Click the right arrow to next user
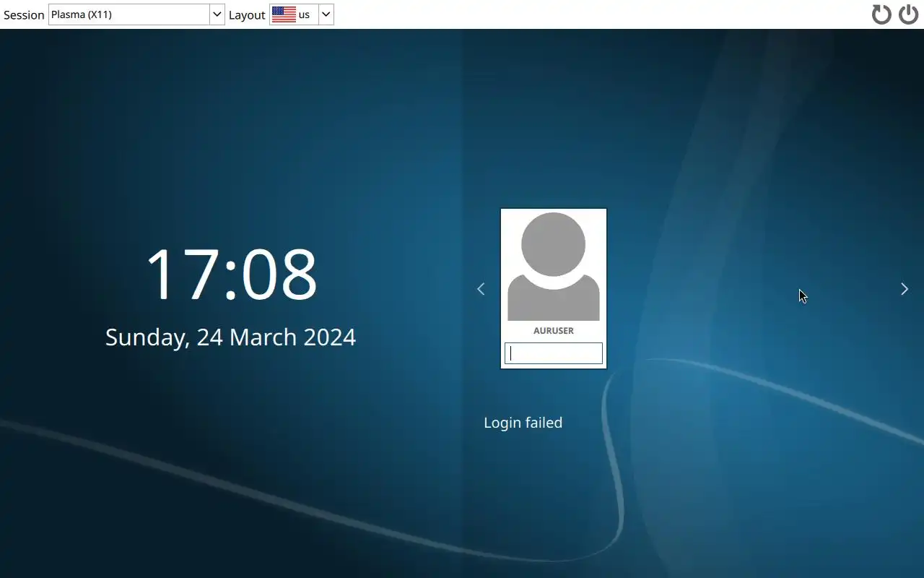Screen dimensions: 924x578 (905, 289)
